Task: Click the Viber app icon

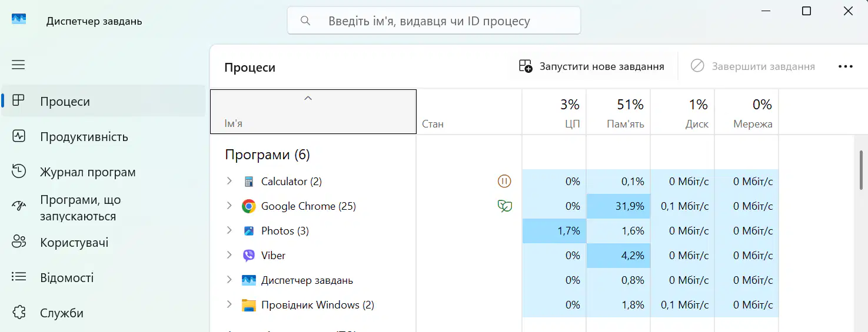Action: [x=249, y=256]
